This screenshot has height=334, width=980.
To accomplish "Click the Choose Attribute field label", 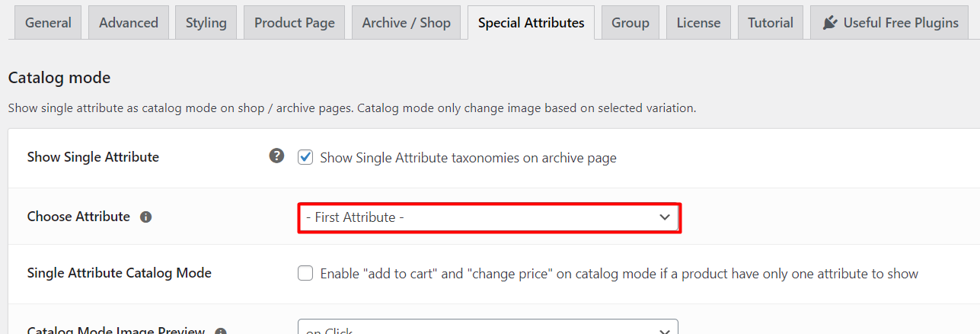I will tap(78, 217).
